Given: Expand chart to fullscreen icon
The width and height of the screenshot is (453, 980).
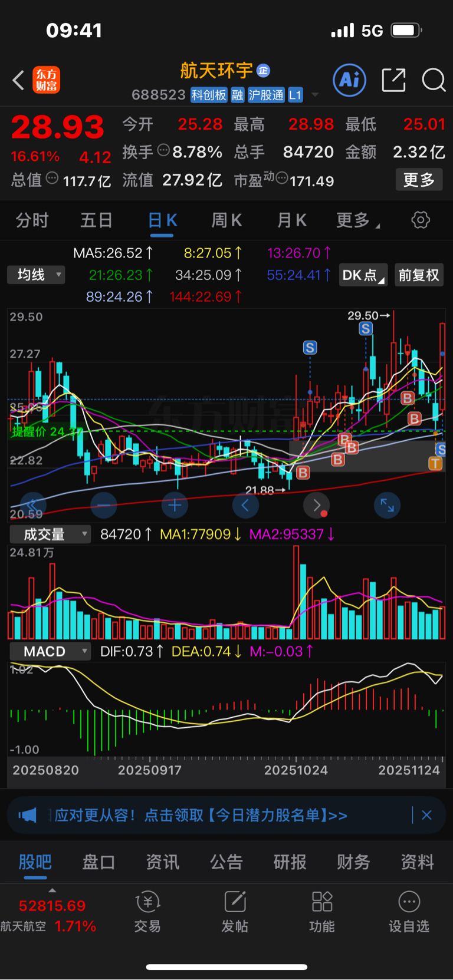Looking at the screenshot, I should (388, 505).
